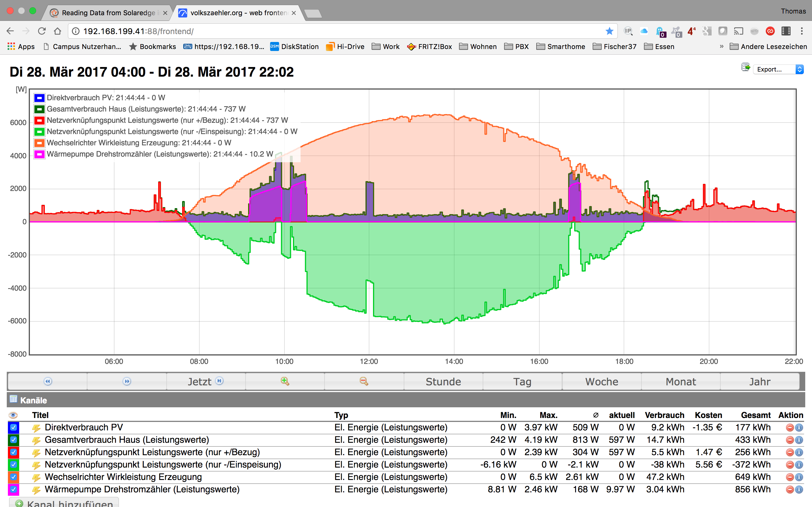812x507 pixels.
Task: Move the time range forward with the right arrow button
Action: point(127,381)
